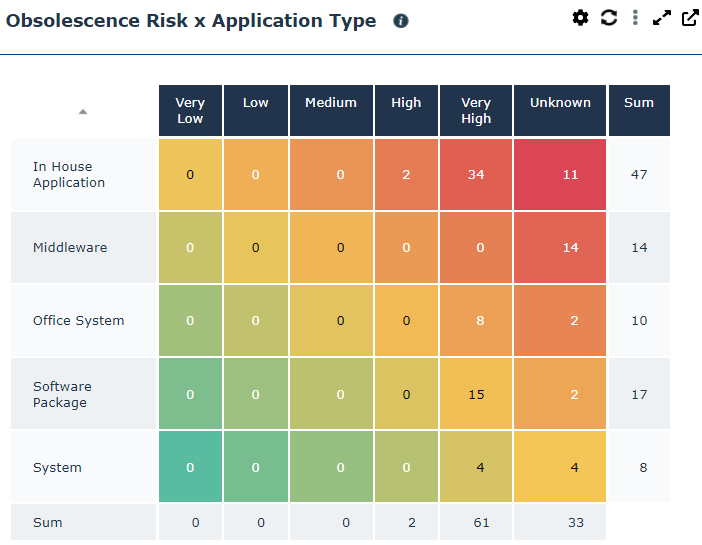Screen dimensions: 702x545
Task: Open widget settings gear icon
Action: coord(580,18)
